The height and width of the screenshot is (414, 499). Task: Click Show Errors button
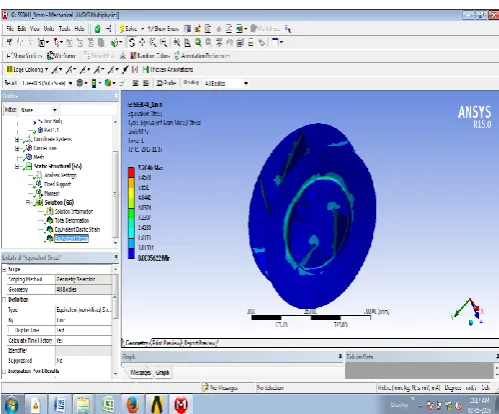click(163, 29)
